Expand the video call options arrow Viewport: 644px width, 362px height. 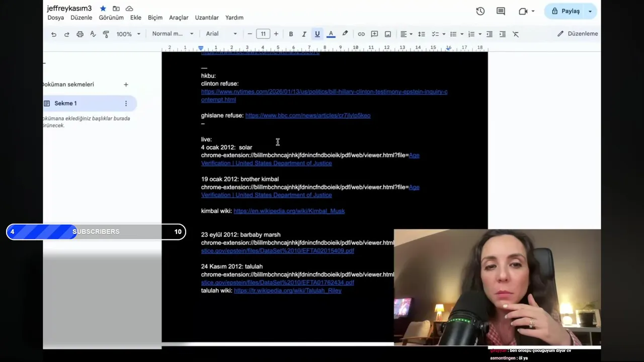tap(533, 11)
